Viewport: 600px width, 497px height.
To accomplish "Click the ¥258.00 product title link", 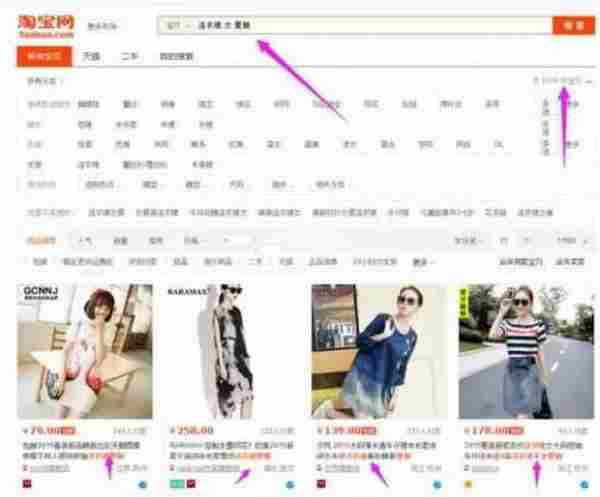I will pos(230,448).
